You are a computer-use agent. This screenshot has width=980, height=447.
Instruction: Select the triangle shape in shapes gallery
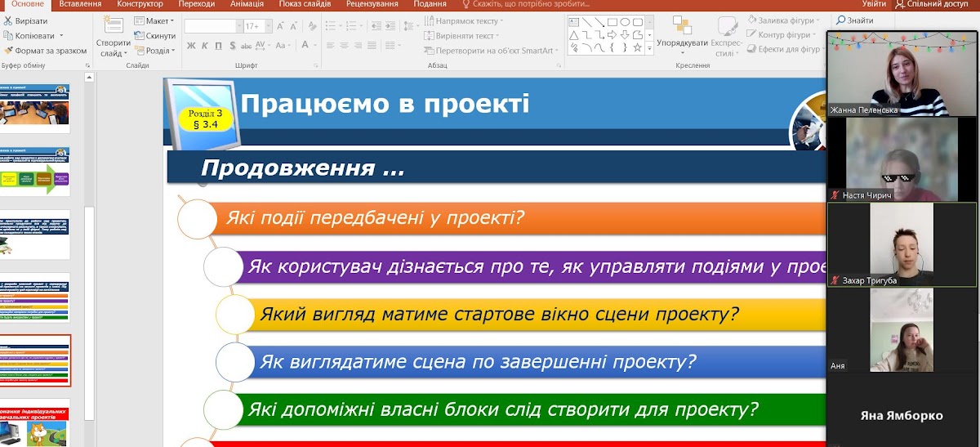tap(574, 34)
